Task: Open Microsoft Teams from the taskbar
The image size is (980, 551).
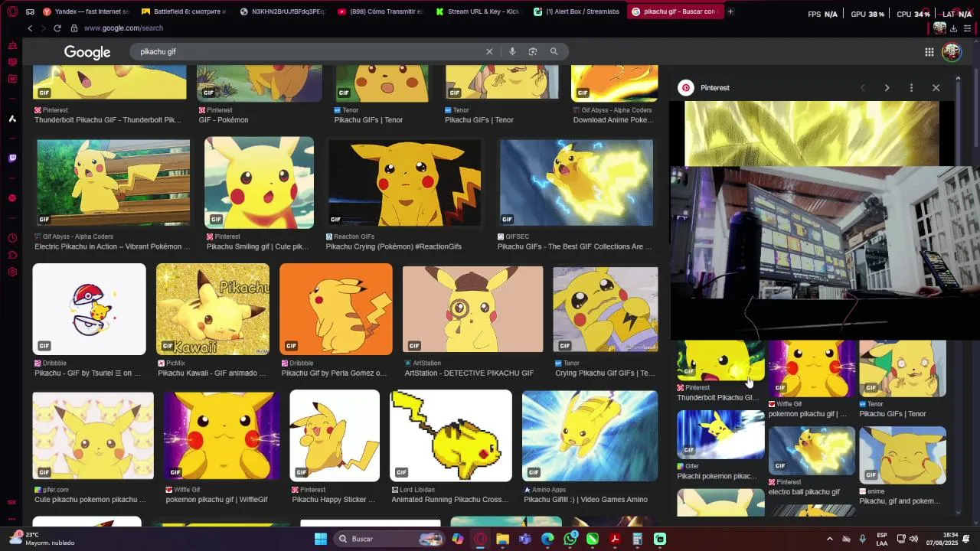Action: pyautogui.click(x=524, y=539)
